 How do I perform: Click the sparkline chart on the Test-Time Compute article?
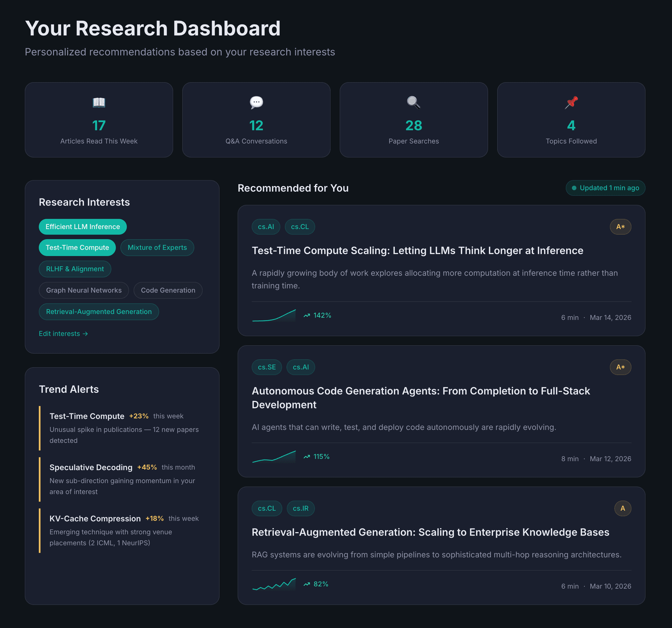pos(274,315)
